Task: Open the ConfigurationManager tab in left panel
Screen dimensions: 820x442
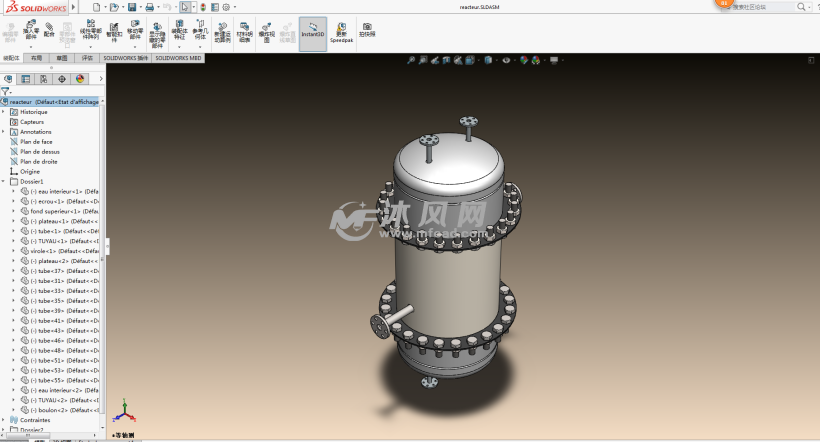Action: pyautogui.click(x=44, y=79)
